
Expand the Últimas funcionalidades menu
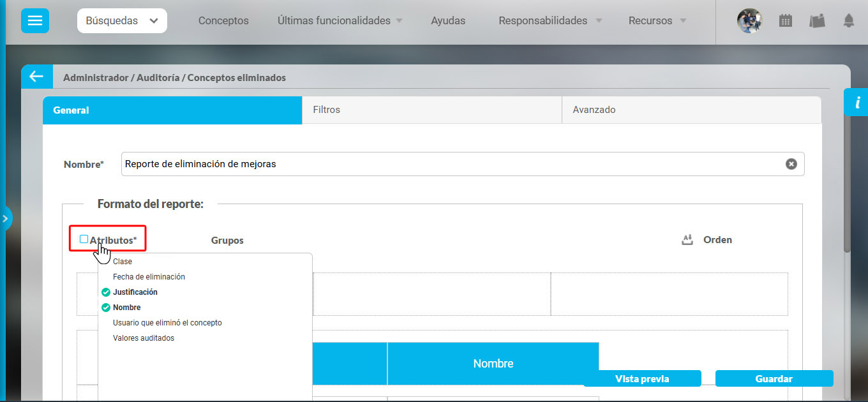[340, 20]
